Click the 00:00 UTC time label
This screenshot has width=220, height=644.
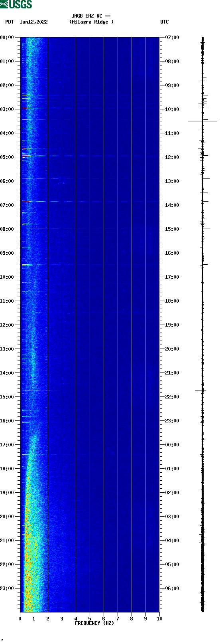point(172,445)
